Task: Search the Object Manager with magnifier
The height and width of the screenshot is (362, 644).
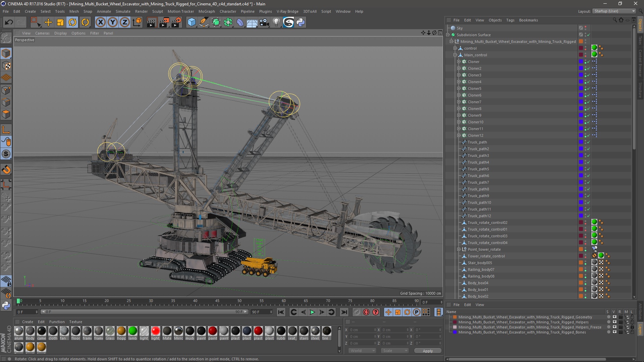Action: tap(615, 20)
